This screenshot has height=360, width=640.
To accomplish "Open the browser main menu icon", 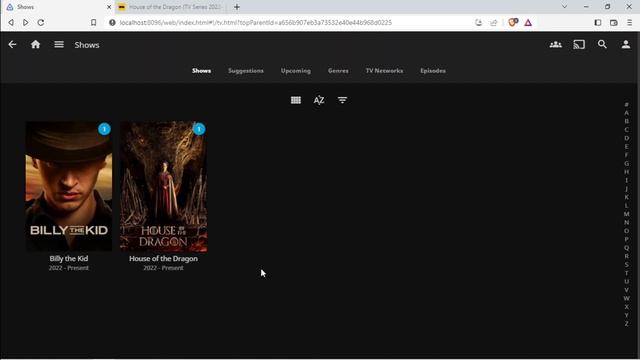I will (629, 22).
